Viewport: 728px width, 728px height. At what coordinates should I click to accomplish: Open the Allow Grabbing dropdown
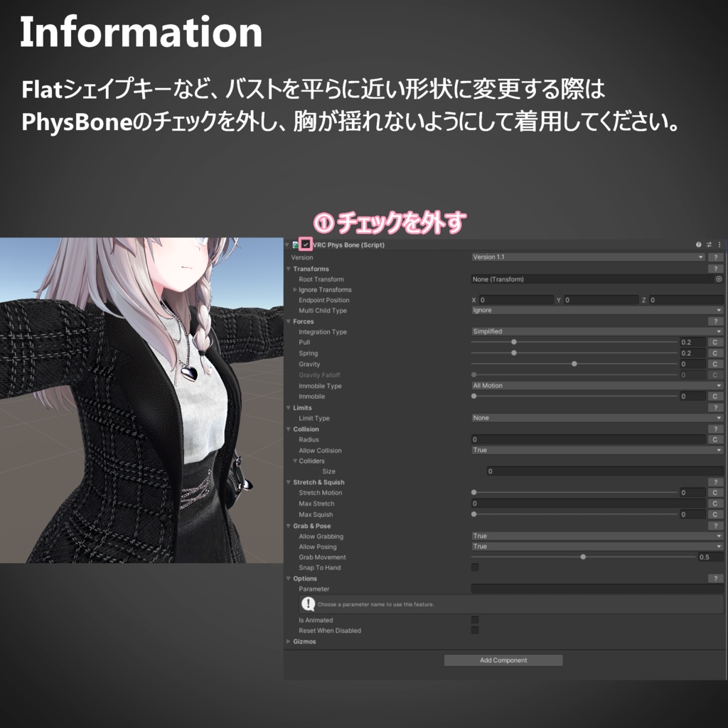click(596, 536)
